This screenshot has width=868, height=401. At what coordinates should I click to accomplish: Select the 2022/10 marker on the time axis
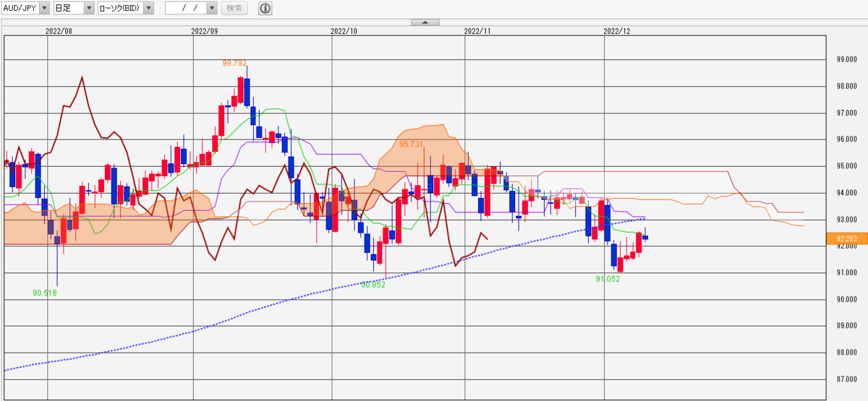(x=344, y=31)
